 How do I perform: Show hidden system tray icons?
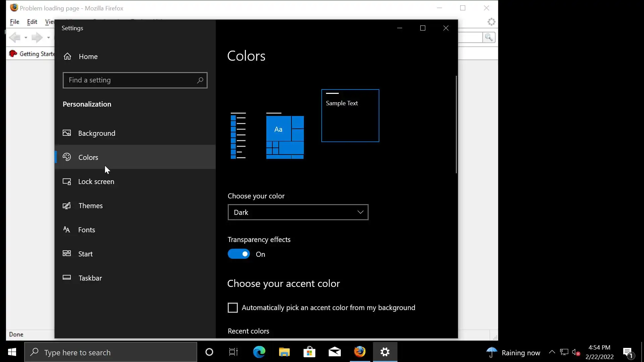coord(552,352)
